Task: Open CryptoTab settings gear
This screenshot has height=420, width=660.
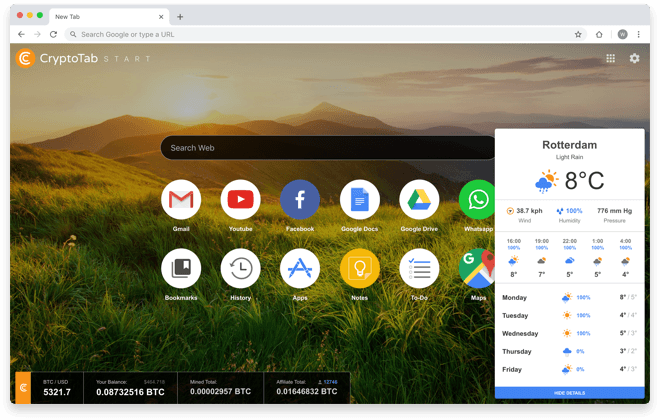Action: click(634, 59)
